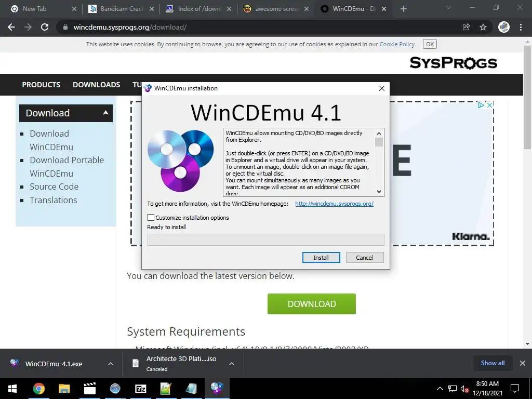Open the PRODUCTS menu
Screen dimensions: 532x399
(x=41, y=85)
